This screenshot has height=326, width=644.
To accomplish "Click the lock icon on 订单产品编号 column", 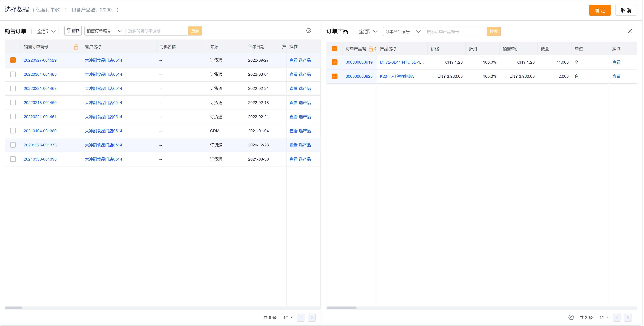I will 371,49.
